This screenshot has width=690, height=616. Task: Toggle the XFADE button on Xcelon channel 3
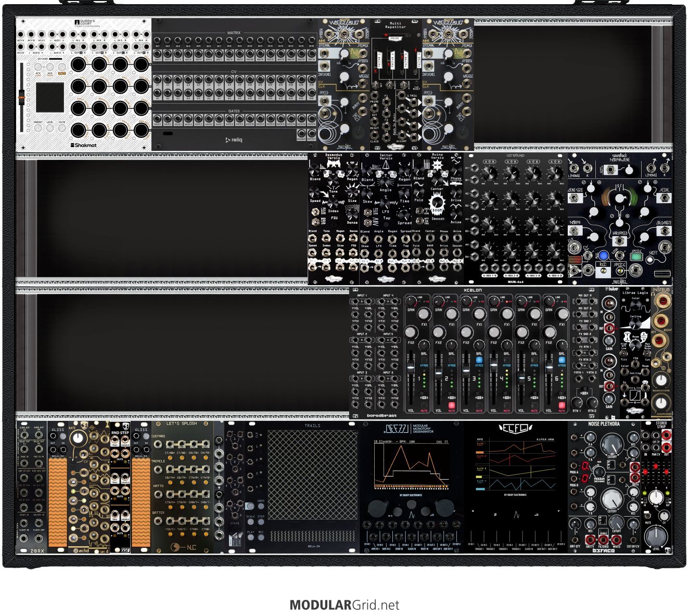(479, 360)
